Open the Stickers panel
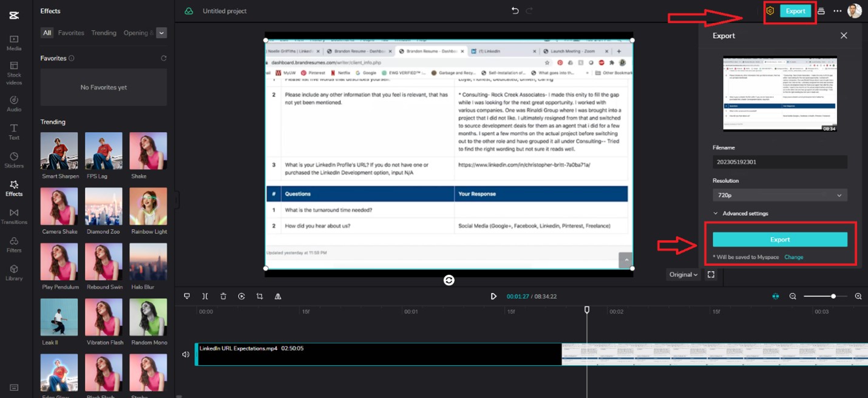The image size is (868, 398). [x=14, y=160]
